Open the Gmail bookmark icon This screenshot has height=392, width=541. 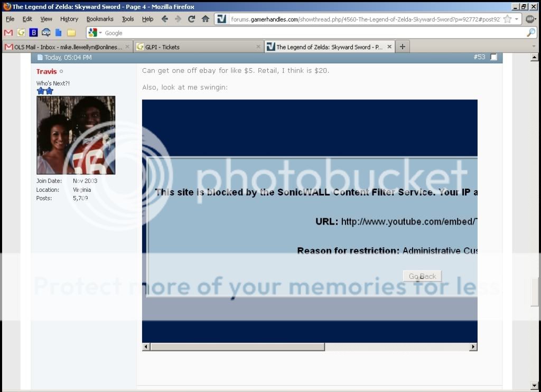click(8, 33)
